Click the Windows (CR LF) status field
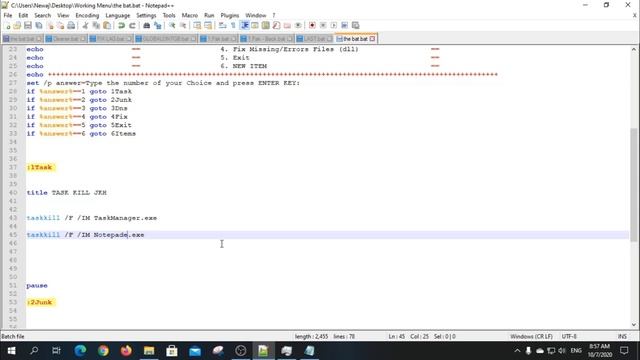640x360 pixels. [531, 336]
